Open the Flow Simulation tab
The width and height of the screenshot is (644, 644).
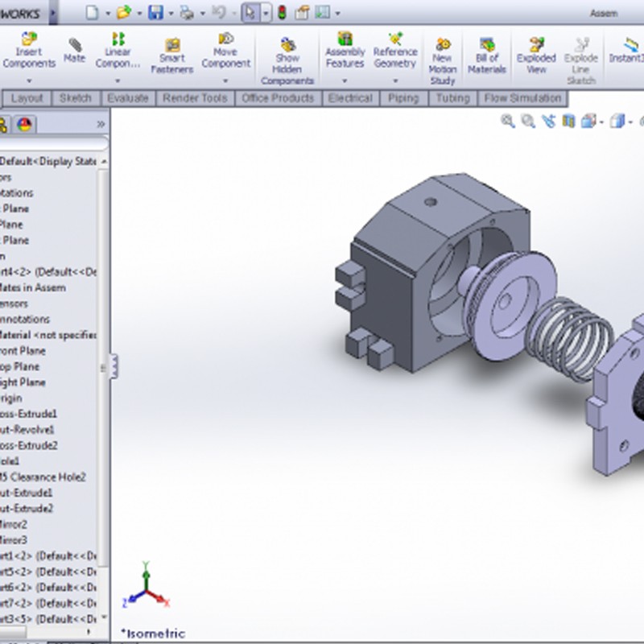(522, 98)
